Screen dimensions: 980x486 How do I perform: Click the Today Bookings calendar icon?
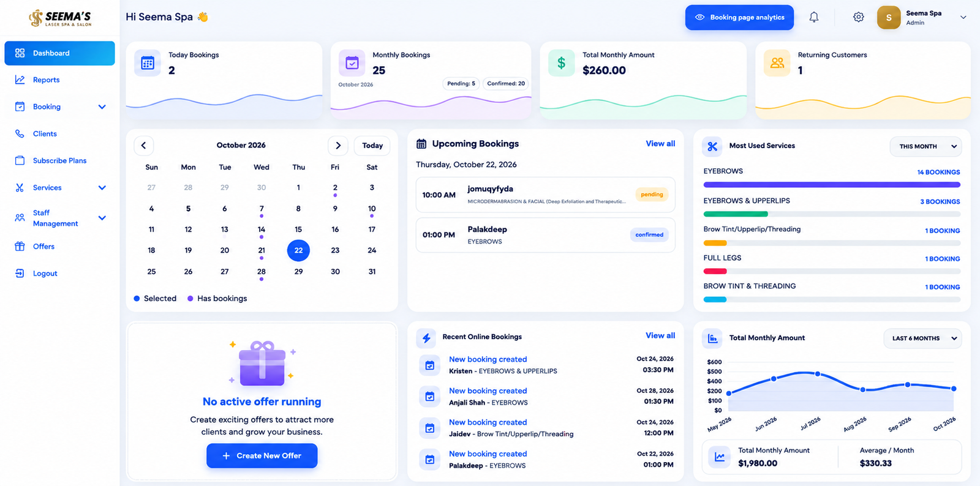(148, 63)
